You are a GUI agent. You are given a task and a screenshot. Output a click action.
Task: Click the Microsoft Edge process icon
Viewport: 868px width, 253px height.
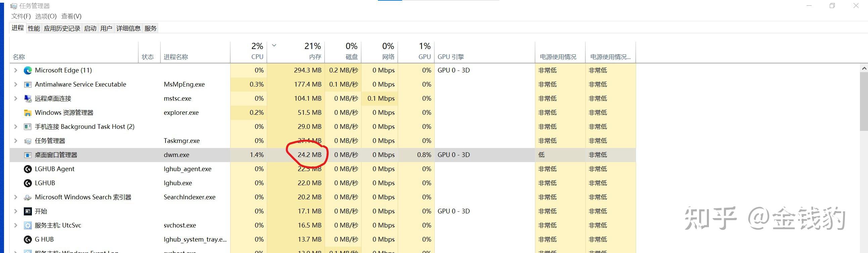click(x=28, y=70)
